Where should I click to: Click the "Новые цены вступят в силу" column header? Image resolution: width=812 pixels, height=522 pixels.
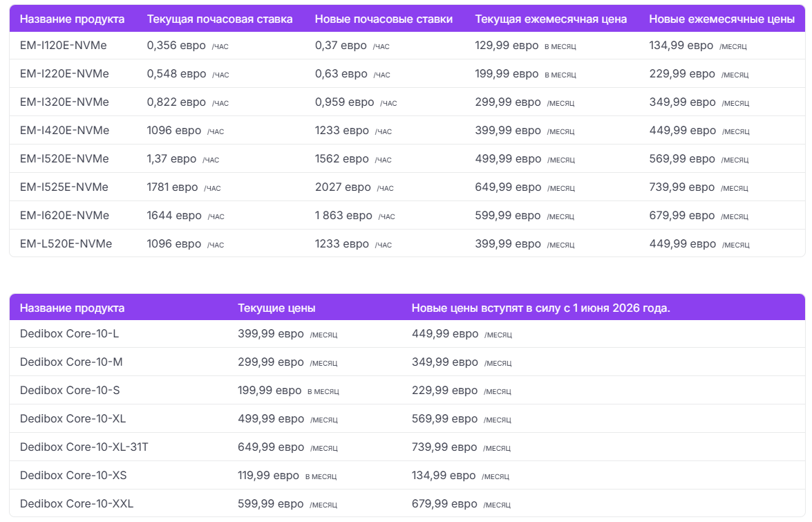pos(540,308)
